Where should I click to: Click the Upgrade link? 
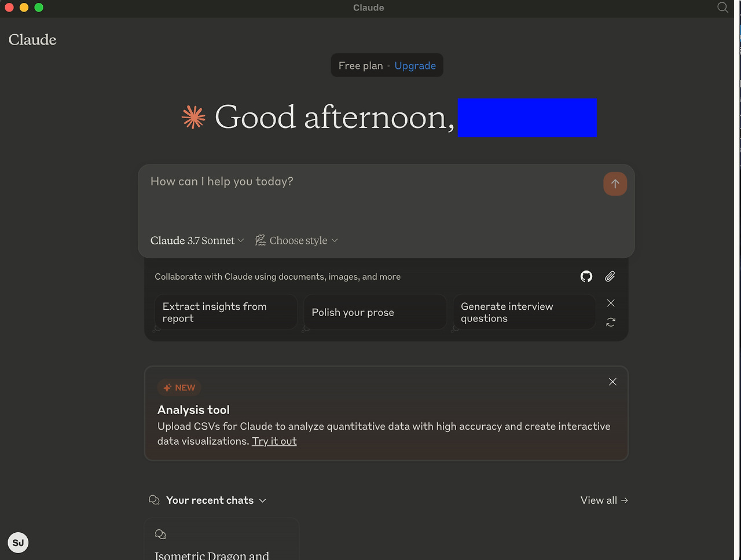point(415,65)
